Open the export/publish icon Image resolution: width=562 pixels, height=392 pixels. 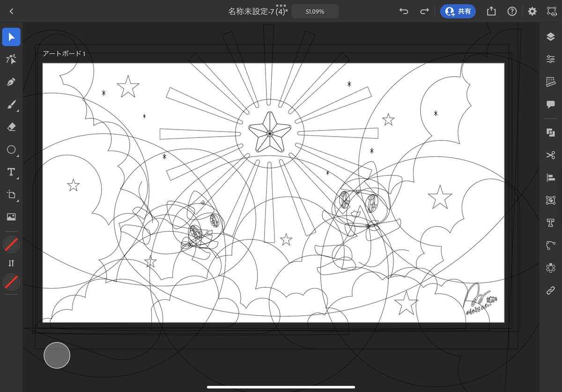point(491,11)
